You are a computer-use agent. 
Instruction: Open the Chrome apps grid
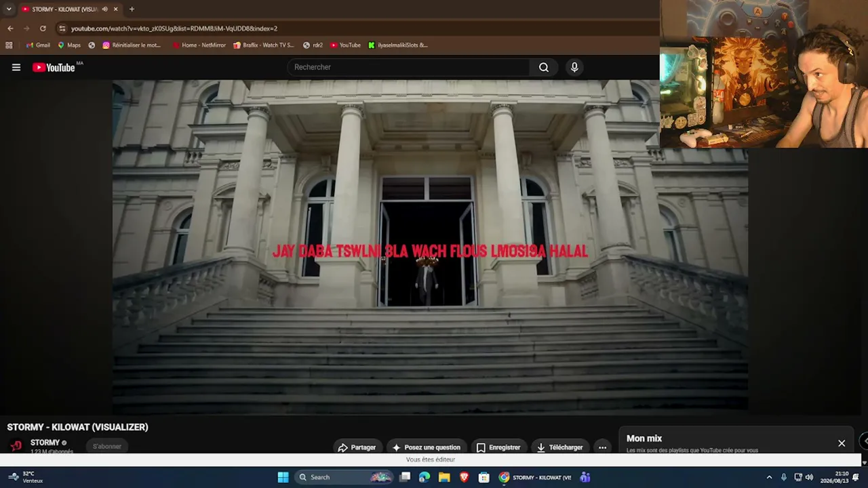coord(9,45)
